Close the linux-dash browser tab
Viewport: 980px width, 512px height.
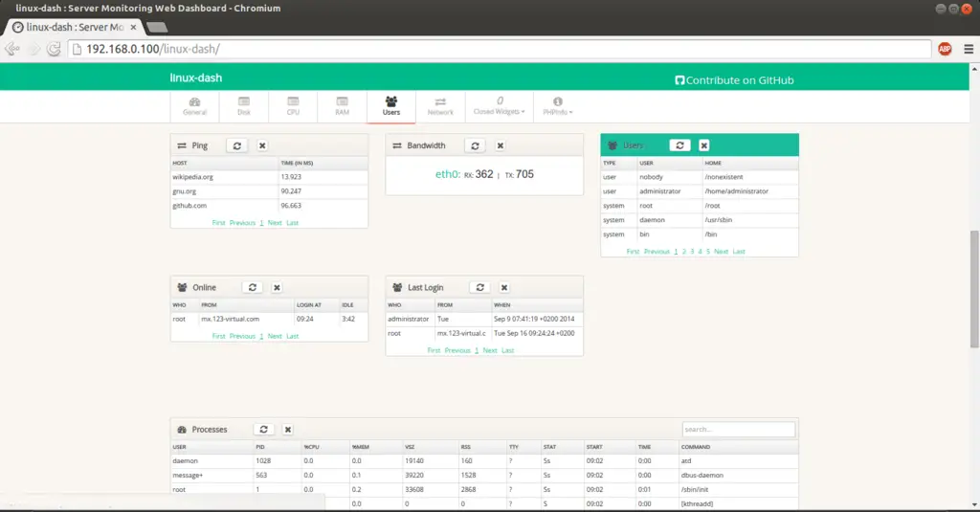point(133,27)
